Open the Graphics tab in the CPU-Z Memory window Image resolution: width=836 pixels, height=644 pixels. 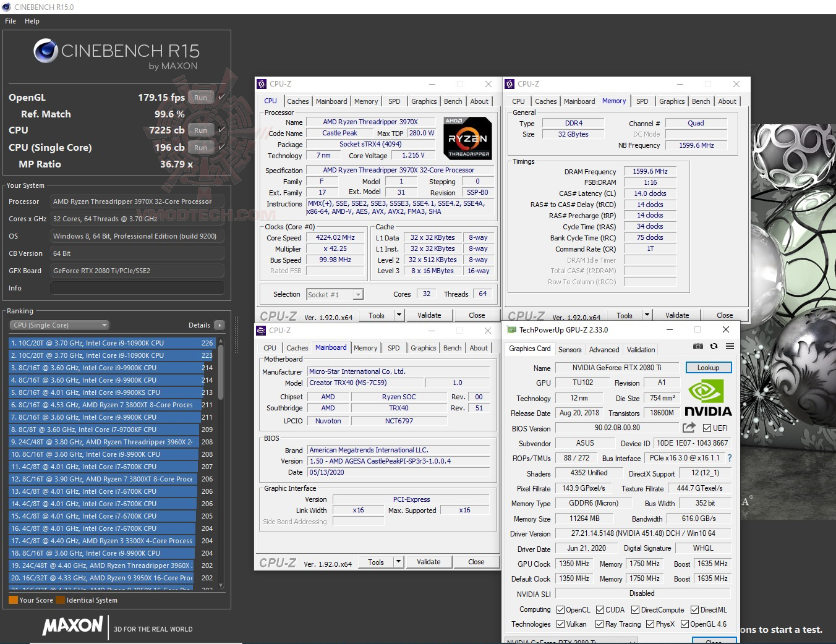point(672,101)
